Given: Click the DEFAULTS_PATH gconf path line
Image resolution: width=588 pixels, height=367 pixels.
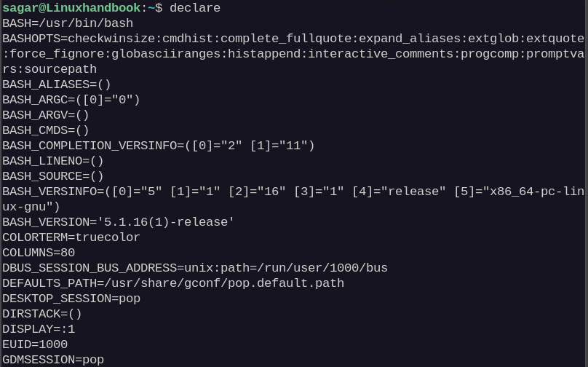Looking at the screenshot, I should (x=173, y=283).
